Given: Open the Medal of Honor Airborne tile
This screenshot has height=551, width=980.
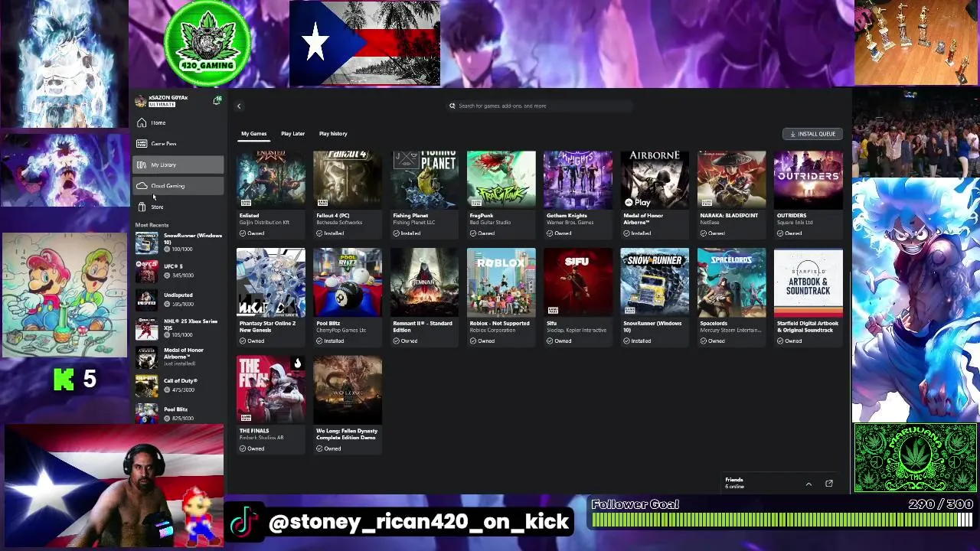Looking at the screenshot, I should pos(655,194).
